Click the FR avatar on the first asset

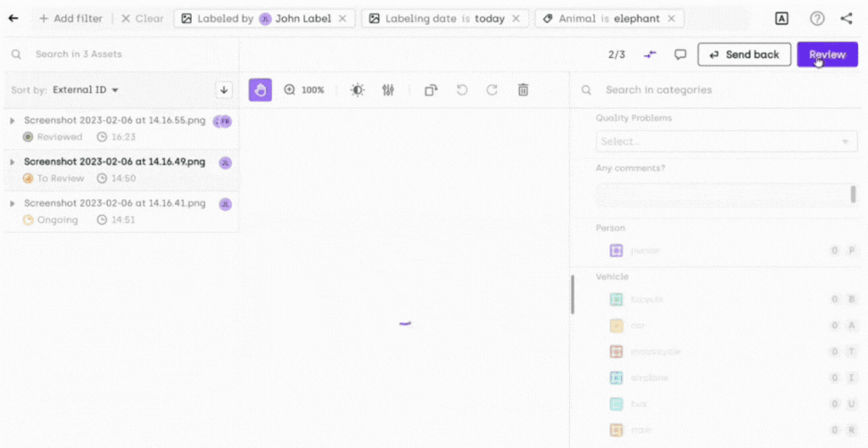pos(226,122)
